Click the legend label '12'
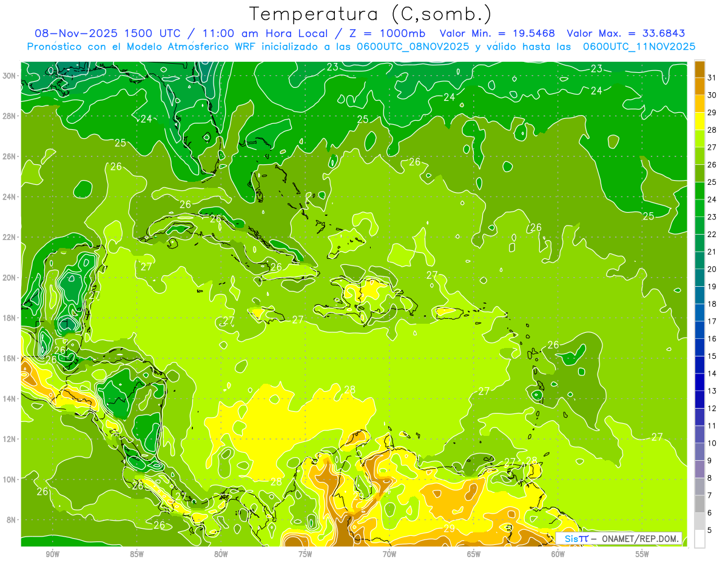Viewport: 728px width, 562px height. (712, 409)
